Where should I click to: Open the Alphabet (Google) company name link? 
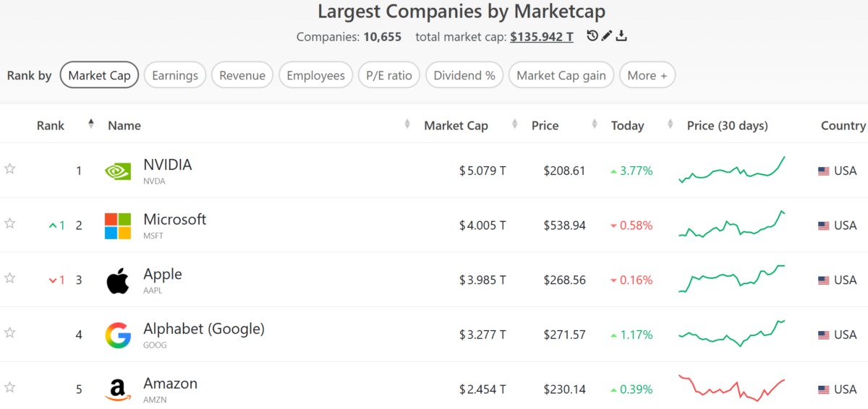(x=204, y=329)
